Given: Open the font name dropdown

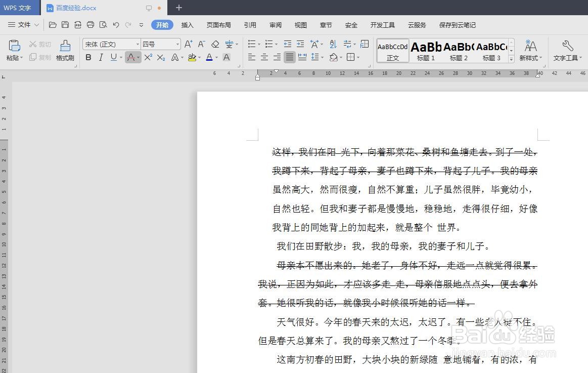Looking at the screenshot, I should pos(137,44).
